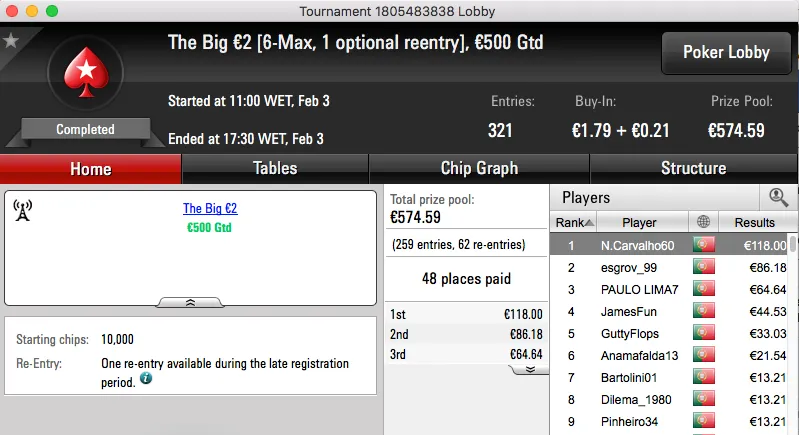799x435 pixels.
Task: Click the re-entry info icon
Action: pyautogui.click(x=146, y=379)
